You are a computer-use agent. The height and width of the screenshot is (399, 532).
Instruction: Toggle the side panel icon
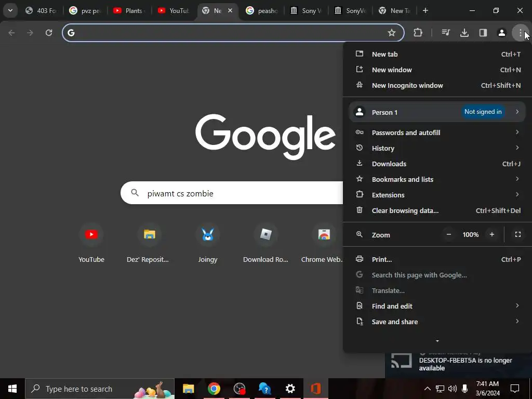click(x=483, y=33)
